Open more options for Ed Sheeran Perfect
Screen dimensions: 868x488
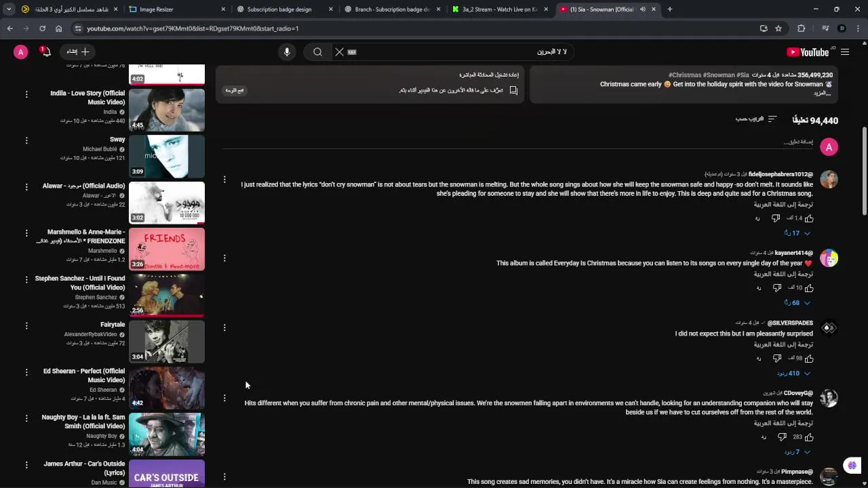tap(26, 372)
